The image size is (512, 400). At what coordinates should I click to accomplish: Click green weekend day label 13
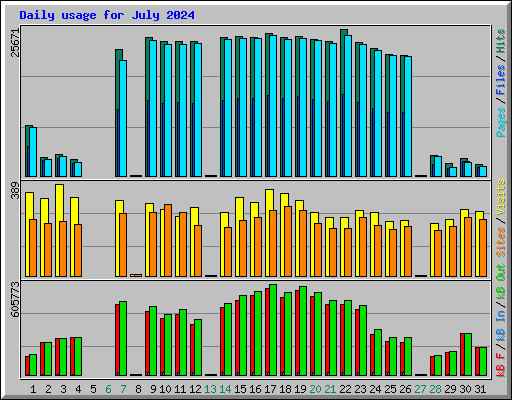(210, 389)
